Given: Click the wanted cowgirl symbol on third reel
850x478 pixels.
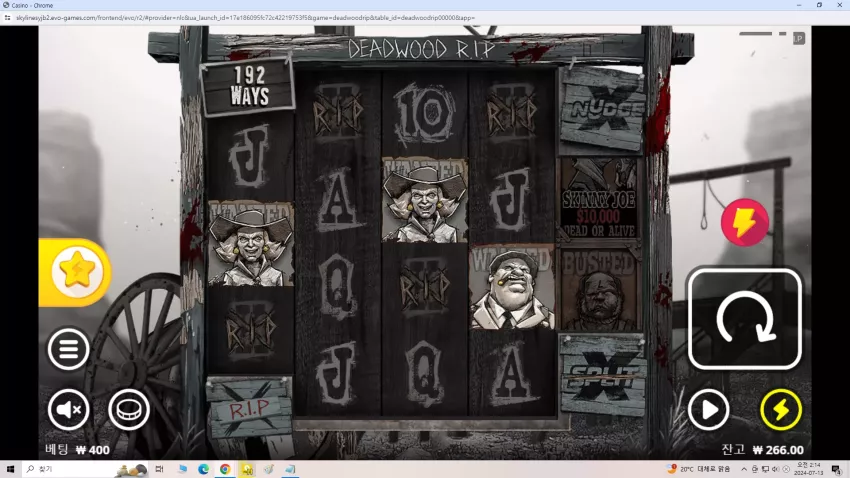Looking at the screenshot, I should point(424,199).
